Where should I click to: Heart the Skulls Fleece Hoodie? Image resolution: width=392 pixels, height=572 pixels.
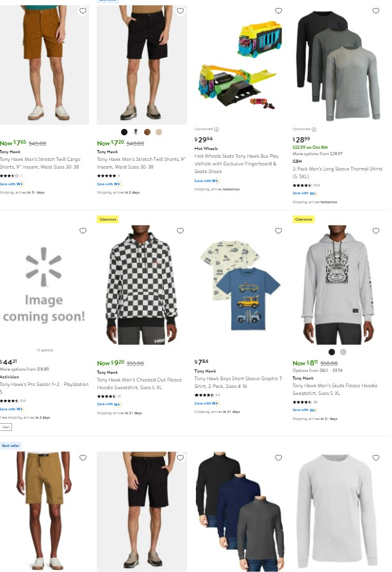[x=376, y=231]
